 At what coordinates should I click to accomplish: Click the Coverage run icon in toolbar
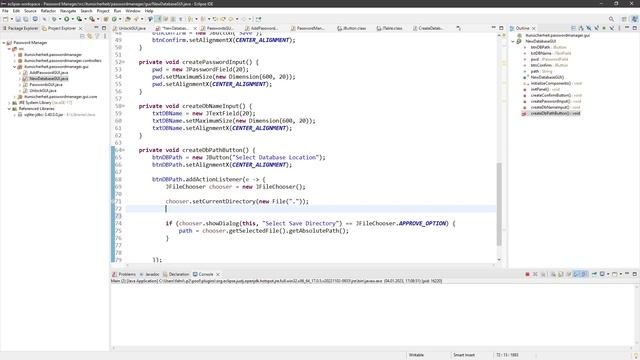(x=79, y=19)
